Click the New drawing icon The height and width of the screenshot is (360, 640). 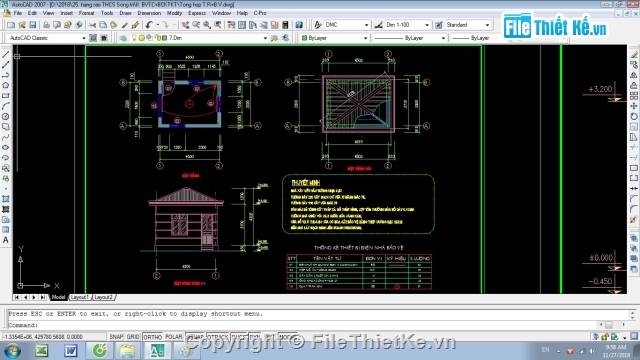click(x=11, y=25)
